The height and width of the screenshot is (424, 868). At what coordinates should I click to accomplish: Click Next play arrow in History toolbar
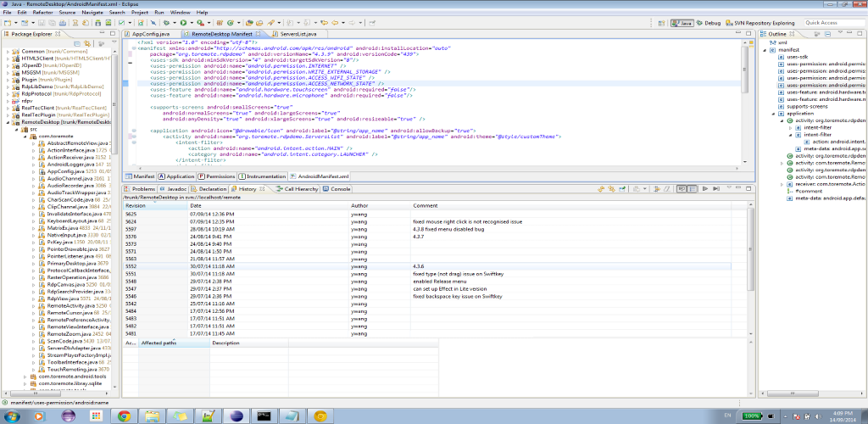tap(704, 189)
